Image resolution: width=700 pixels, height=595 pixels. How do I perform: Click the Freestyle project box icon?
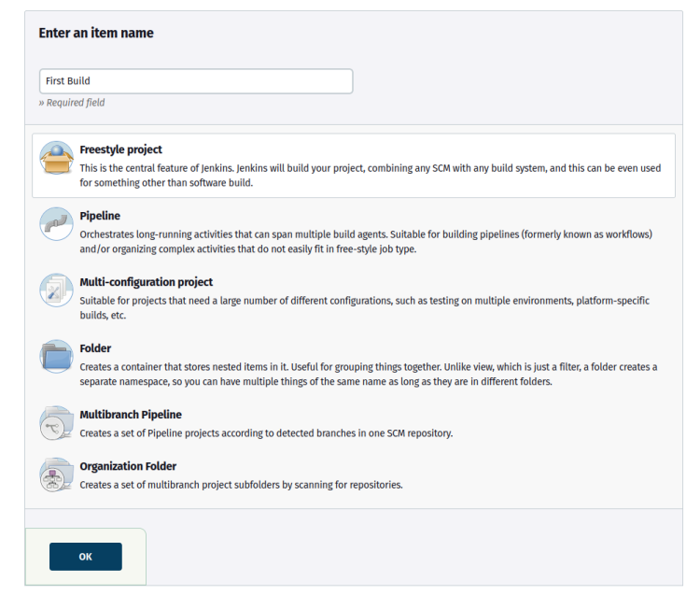pyautogui.click(x=56, y=158)
